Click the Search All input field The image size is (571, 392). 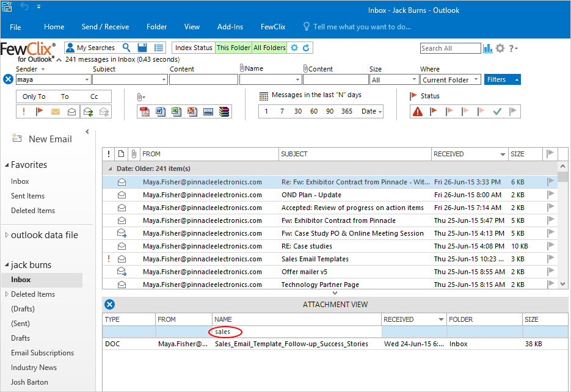coord(450,48)
